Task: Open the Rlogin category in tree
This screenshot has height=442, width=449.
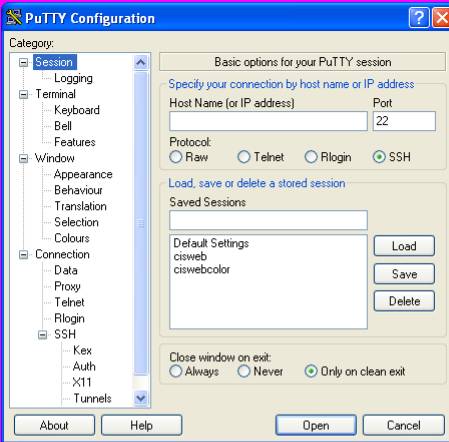Action: point(69,318)
